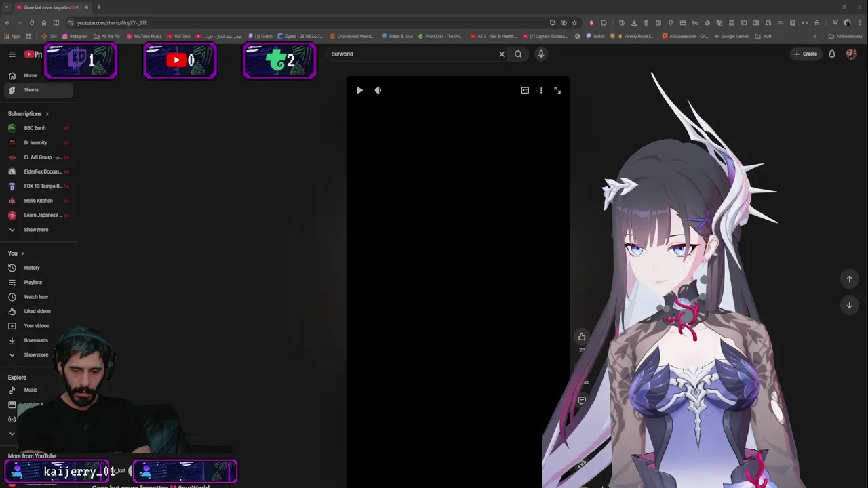Open Hell's Kitchen subscription channel

tap(39, 201)
